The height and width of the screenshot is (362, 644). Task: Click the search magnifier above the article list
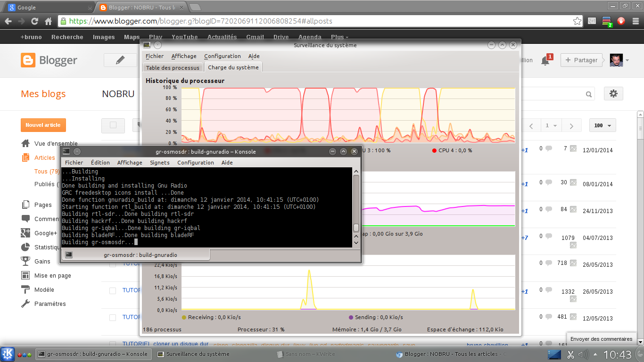click(588, 94)
